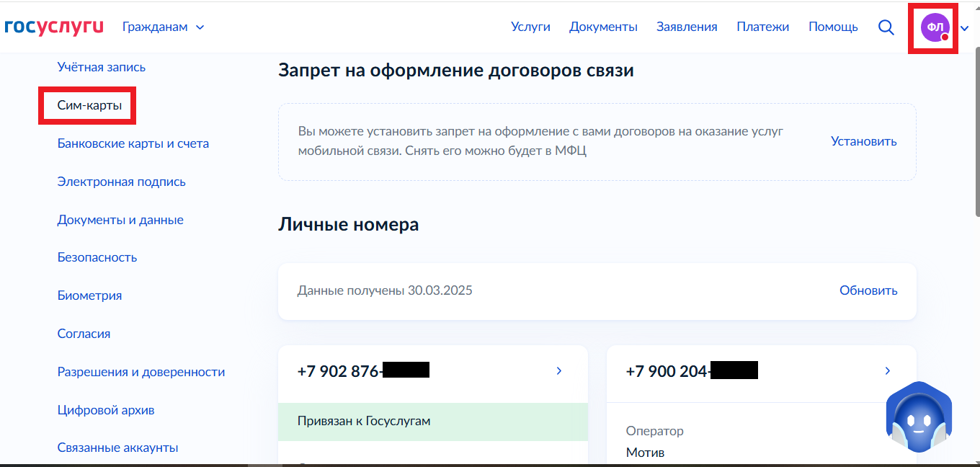
Task: Go to Документы in top navigation
Action: point(603,27)
